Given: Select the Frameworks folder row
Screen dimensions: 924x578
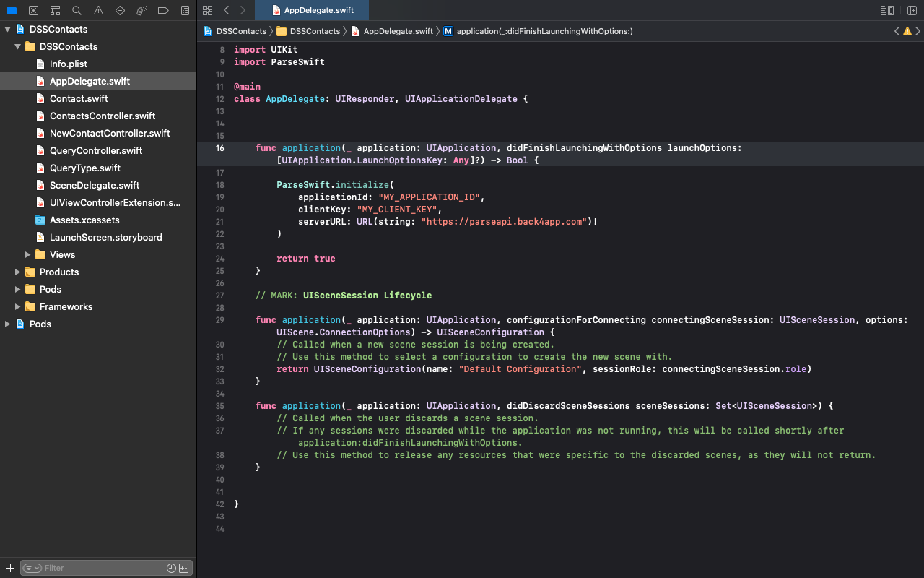Looking at the screenshot, I should point(98,306).
